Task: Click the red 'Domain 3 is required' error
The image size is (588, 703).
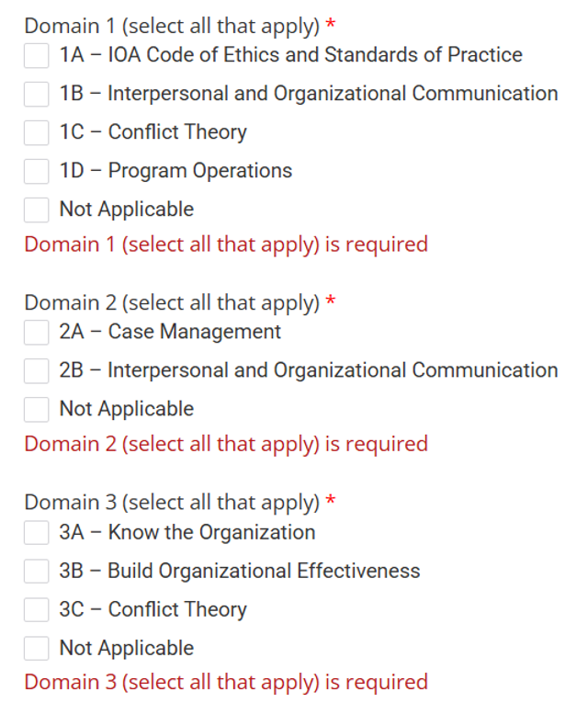Action: point(226,682)
